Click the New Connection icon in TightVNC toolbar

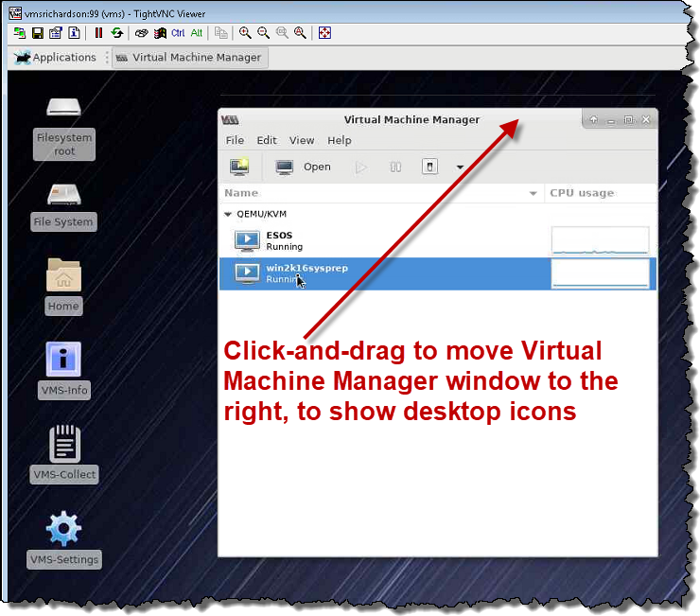tap(19, 33)
